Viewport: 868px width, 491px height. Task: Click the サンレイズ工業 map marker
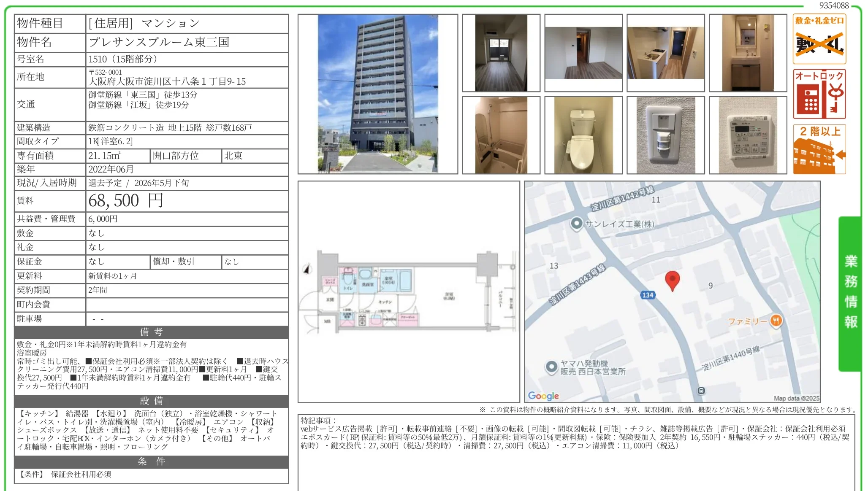click(x=576, y=224)
